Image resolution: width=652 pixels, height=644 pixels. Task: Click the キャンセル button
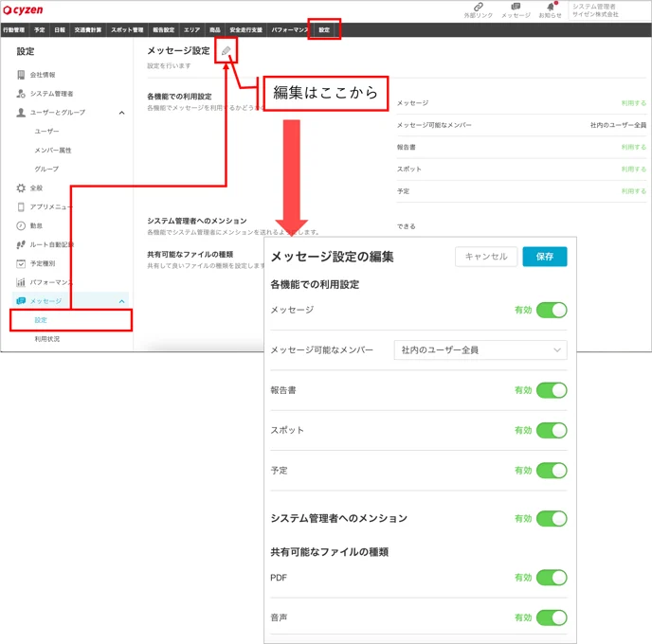486,257
